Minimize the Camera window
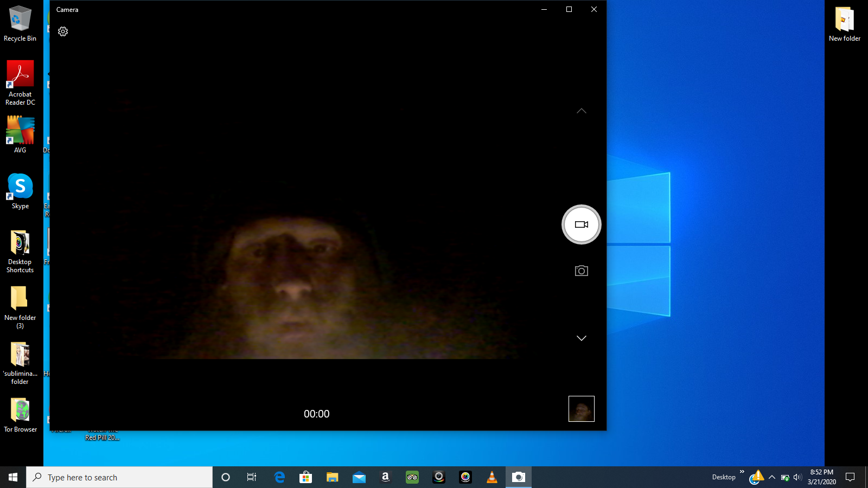 point(544,9)
